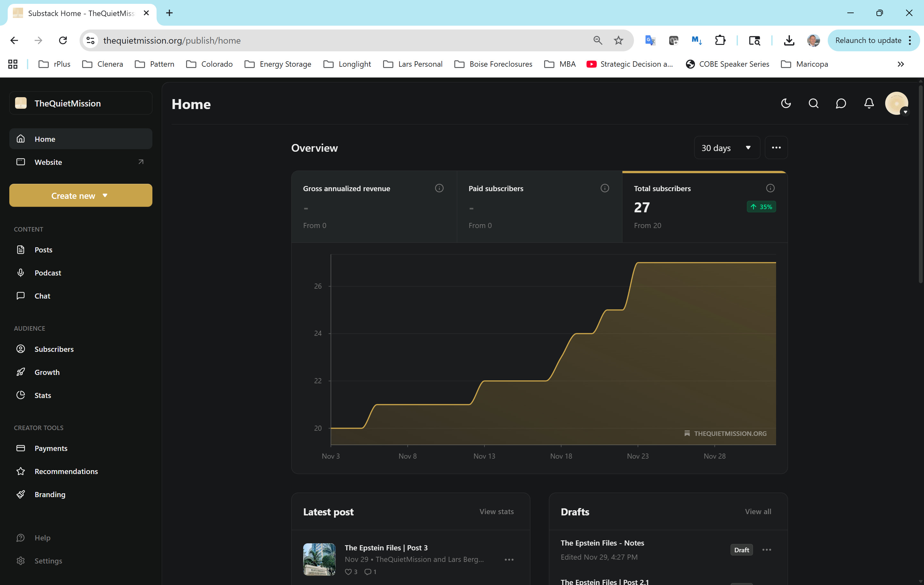Image resolution: width=924 pixels, height=585 pixels.
Task: Select Total subscribers metric tab
Action: click(704, 207)
